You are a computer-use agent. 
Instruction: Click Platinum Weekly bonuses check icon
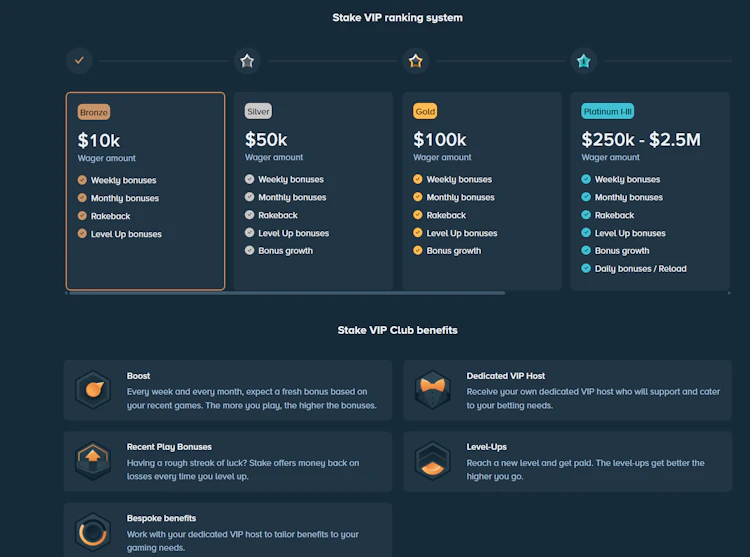(586, 179)
